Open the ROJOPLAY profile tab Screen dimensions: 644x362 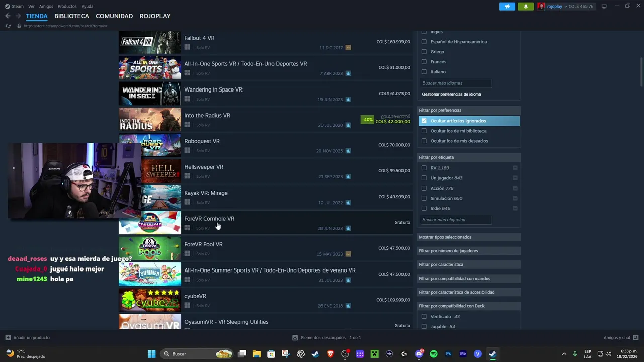[x=155, y=16]
